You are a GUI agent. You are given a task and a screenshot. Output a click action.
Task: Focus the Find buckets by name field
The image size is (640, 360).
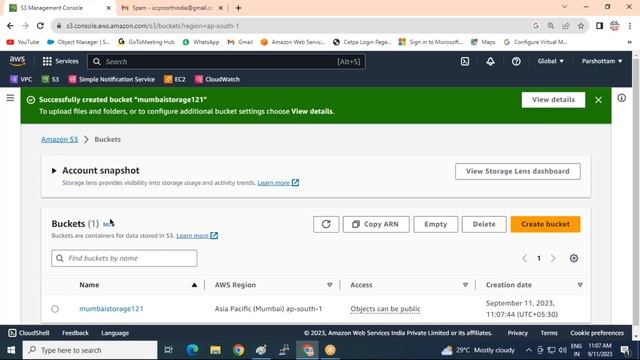[124, 258]
